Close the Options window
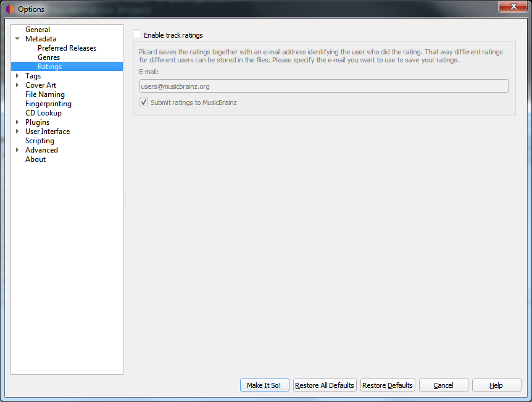The image size is (532, 402). tap(513, 6)
